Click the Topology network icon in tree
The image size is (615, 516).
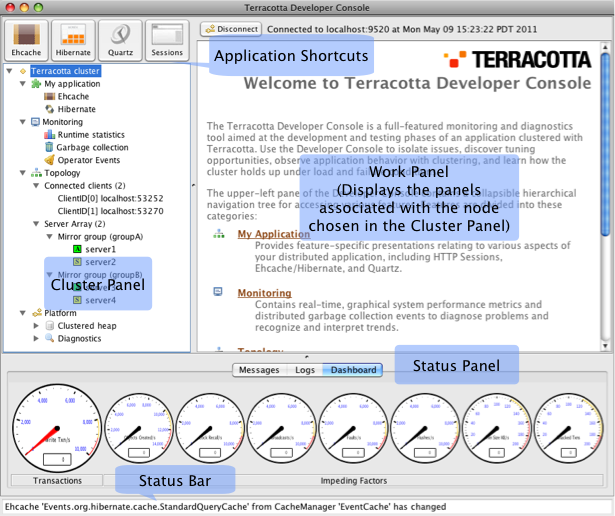point(36,173)
